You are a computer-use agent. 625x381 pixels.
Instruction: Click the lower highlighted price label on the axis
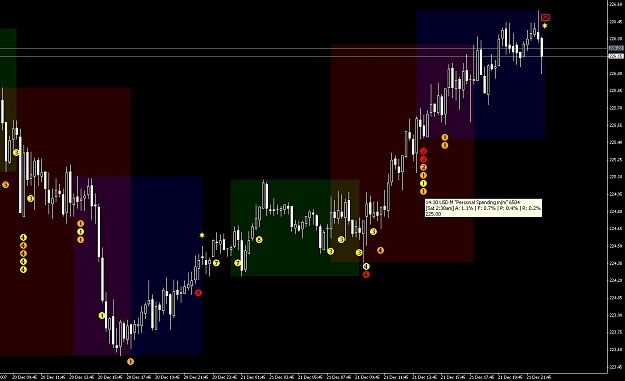coord(616,56)
